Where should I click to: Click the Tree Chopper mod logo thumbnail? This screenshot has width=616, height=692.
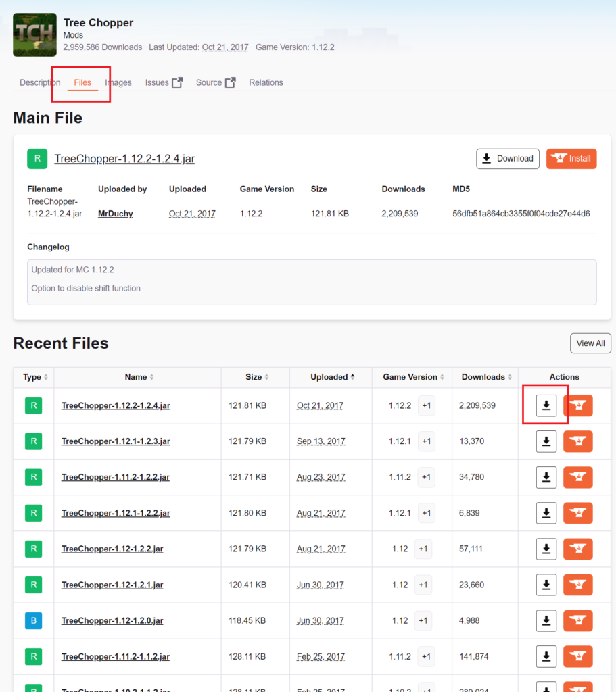coord(35,34)
